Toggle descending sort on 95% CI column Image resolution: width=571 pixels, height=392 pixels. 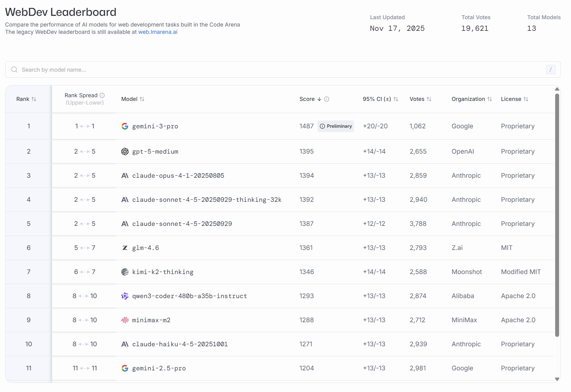point(396,99)
